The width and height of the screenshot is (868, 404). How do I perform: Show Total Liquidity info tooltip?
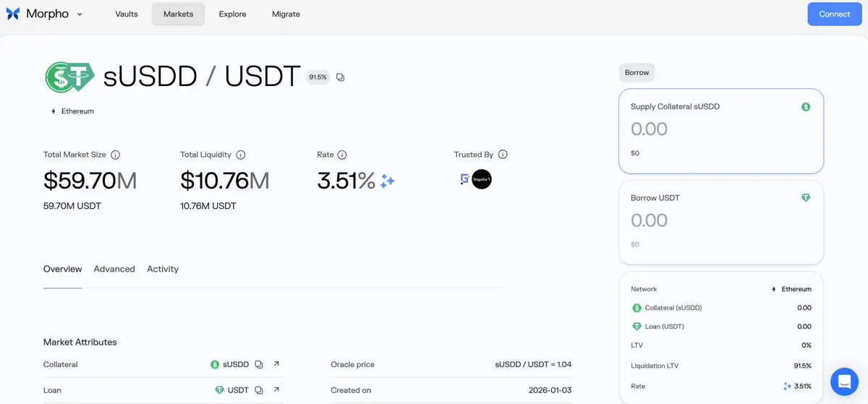pyautogui.click(x=241, y=155)
